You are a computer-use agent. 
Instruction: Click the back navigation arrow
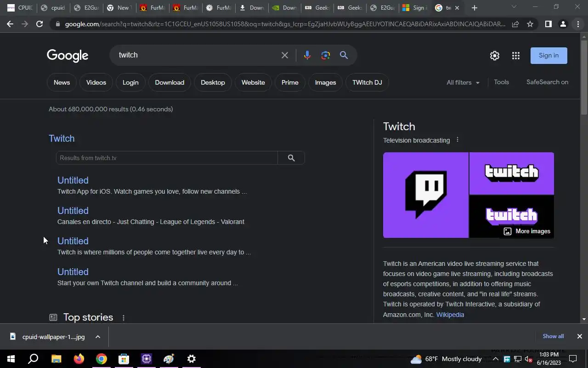(10, 24)
